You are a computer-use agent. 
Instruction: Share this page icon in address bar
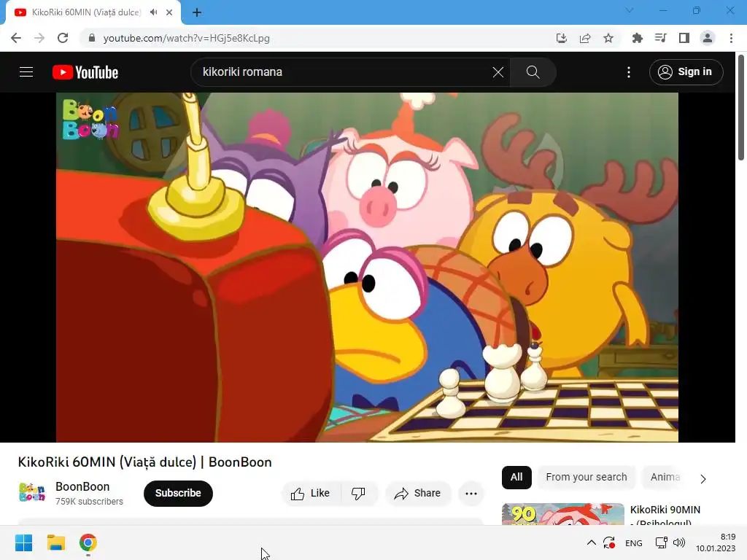pyautogui.click(x=585, y=38)
